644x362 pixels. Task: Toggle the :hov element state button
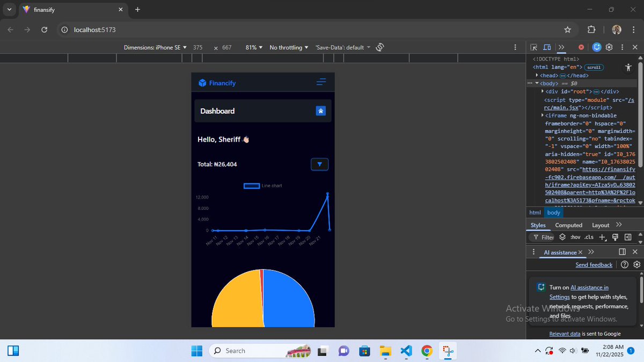[575, 237]
